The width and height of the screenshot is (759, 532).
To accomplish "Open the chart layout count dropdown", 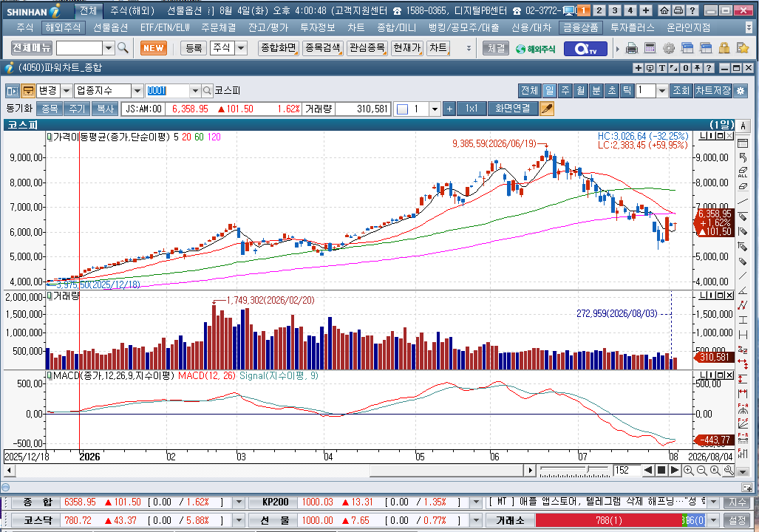I will (435, 109).
